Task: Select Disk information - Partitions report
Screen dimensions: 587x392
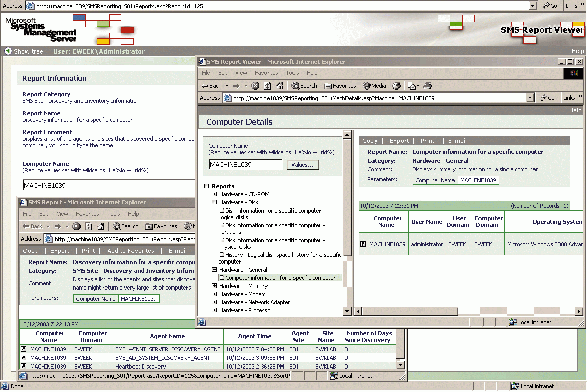Action: [x=272, y=228]
